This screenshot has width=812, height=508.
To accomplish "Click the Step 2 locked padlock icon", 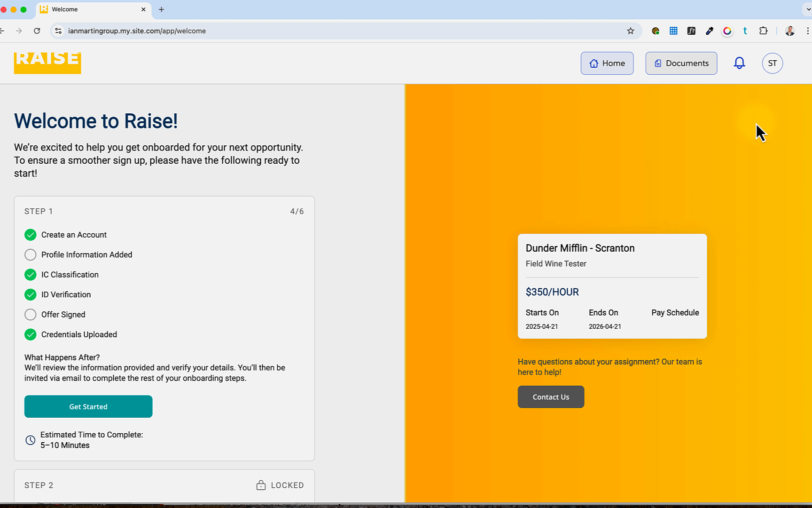I will [261, 485].
